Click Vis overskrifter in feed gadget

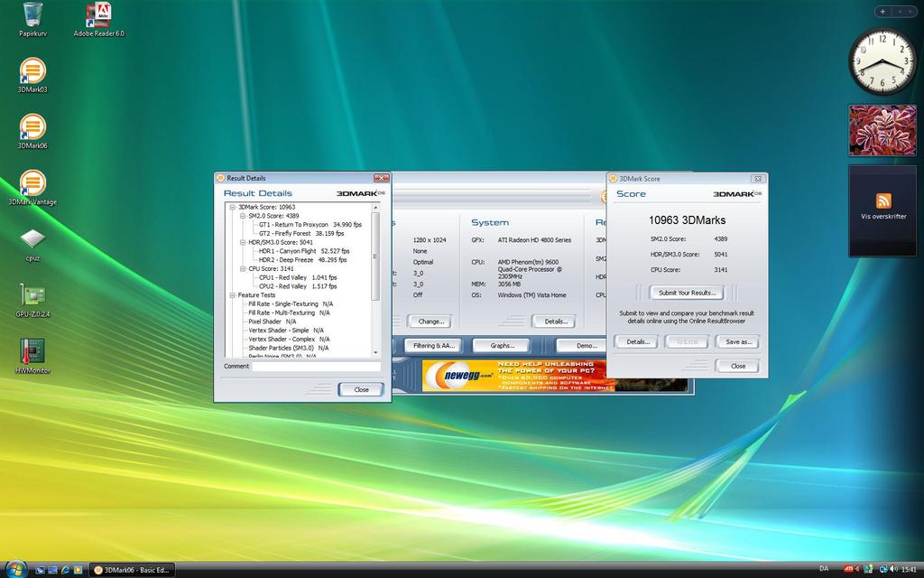[883, 217]
